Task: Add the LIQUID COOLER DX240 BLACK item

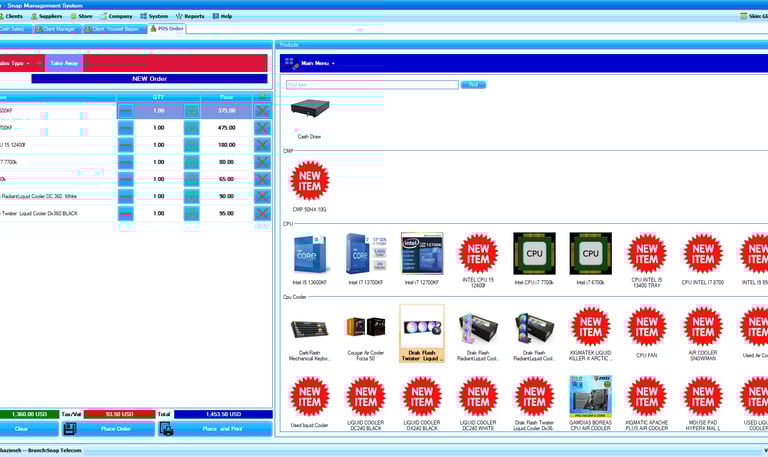Action: pyautogui.click(x=422, y=404)
